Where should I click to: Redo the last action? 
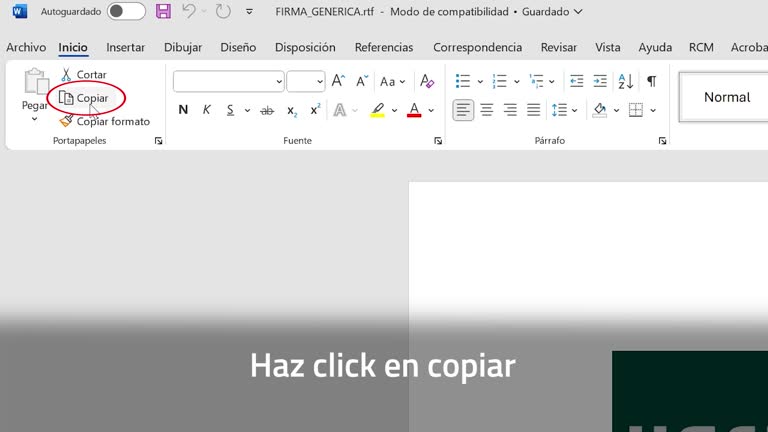point(223,11)
